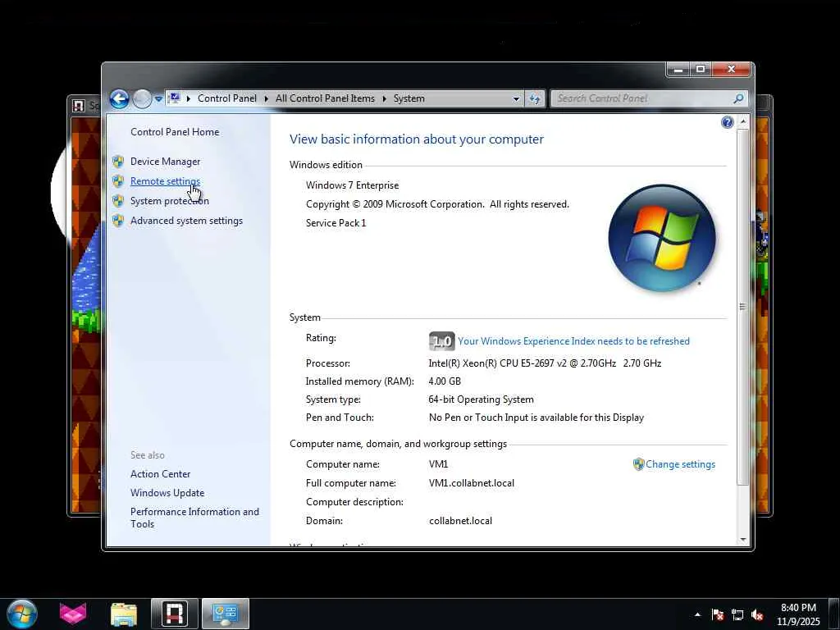Click the Back navigation arrow button
Screen dimensions: 840x630
tap(120, 98)
